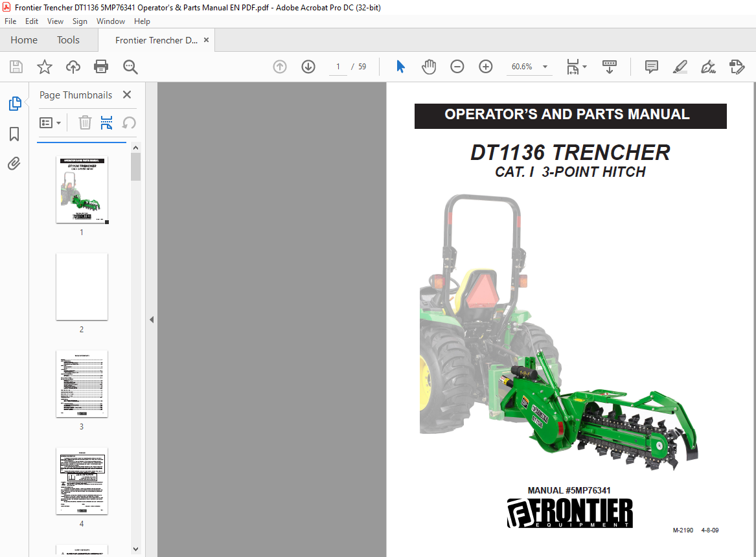
Task: Select the Highlight text pen tool
Action: click(x=680, y=67)
